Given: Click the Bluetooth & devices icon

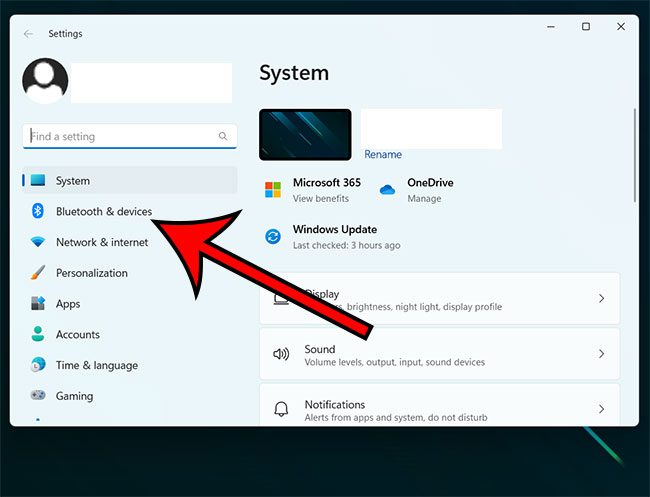Looking at the screenshot, I should pos(38,212).
